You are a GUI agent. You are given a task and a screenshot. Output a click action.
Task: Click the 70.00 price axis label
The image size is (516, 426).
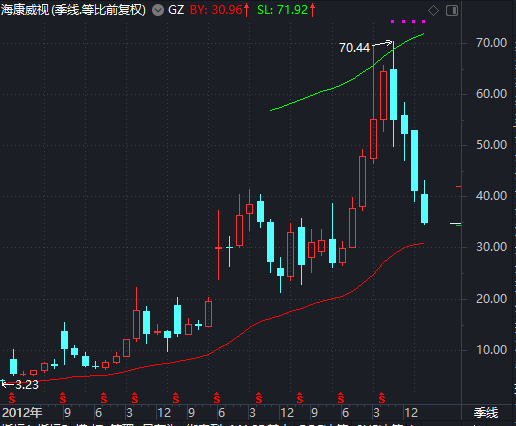coord(491,43)
